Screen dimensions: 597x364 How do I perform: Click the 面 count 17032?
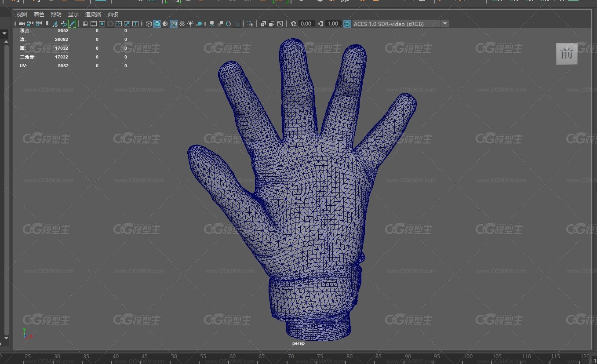click(x=62, y=48)
